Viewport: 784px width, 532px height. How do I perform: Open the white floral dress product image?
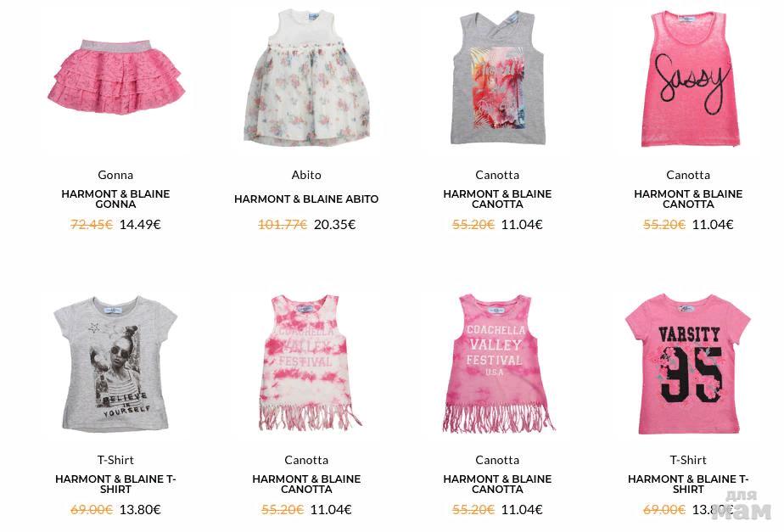pyautogui.click(x=306, y=77)
